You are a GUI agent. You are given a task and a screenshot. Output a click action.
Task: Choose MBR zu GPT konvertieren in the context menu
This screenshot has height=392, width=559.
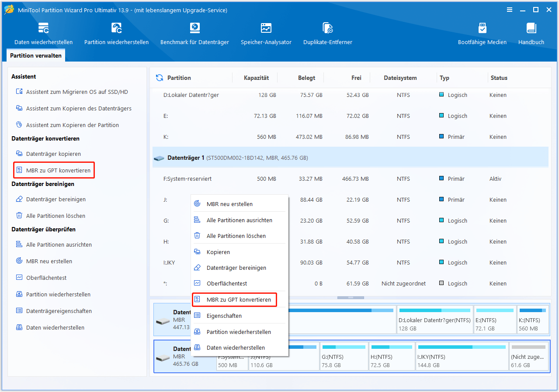coord(234,300)
